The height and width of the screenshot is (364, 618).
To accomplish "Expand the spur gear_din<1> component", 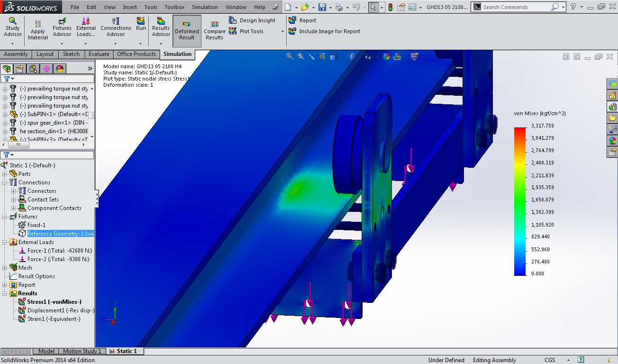I will (x=5, y=123).
